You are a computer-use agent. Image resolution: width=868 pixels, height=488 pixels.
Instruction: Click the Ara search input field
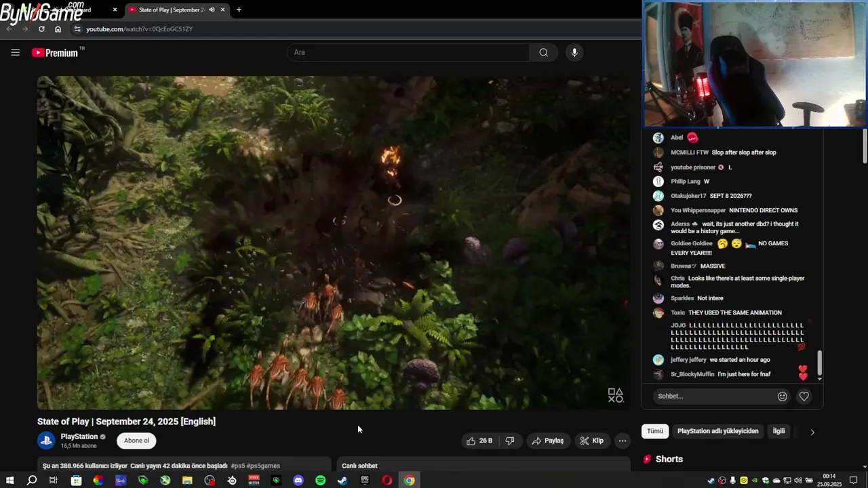click(408, 52)
